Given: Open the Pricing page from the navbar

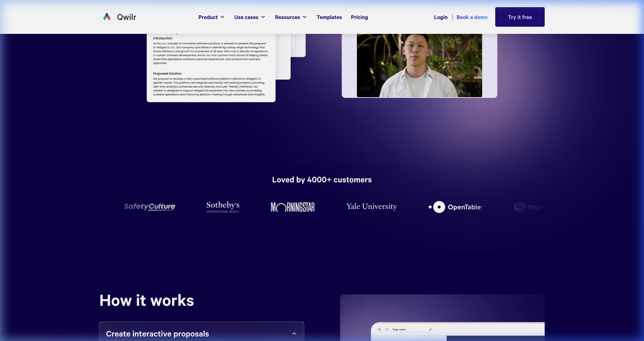Looking at the screenshot, I should (359, 17).
